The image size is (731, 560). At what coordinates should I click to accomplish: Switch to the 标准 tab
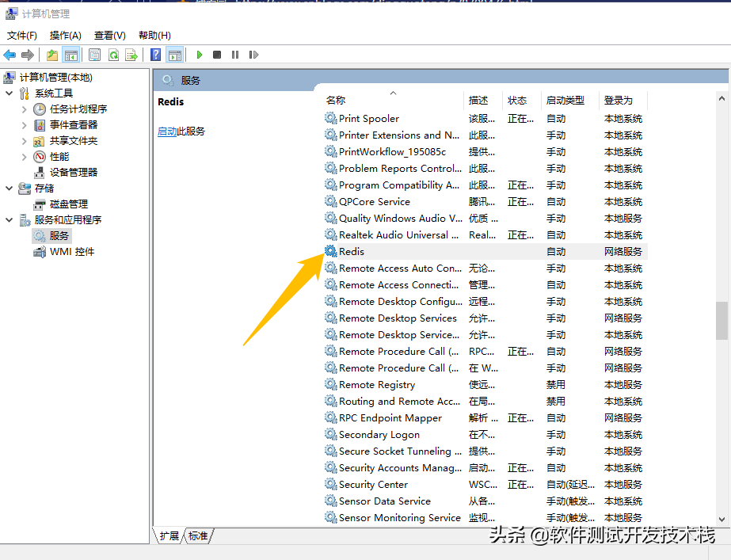click(198, 535)
